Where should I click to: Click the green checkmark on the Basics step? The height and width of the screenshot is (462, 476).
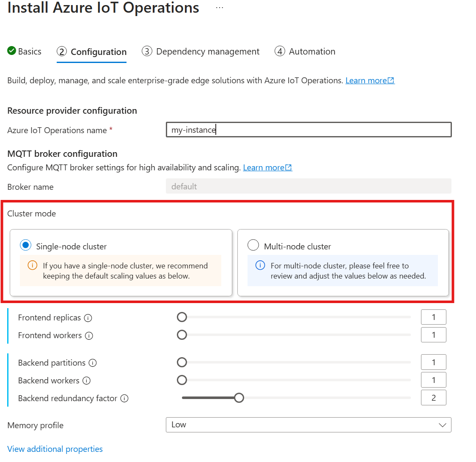[x=11, y=51]
